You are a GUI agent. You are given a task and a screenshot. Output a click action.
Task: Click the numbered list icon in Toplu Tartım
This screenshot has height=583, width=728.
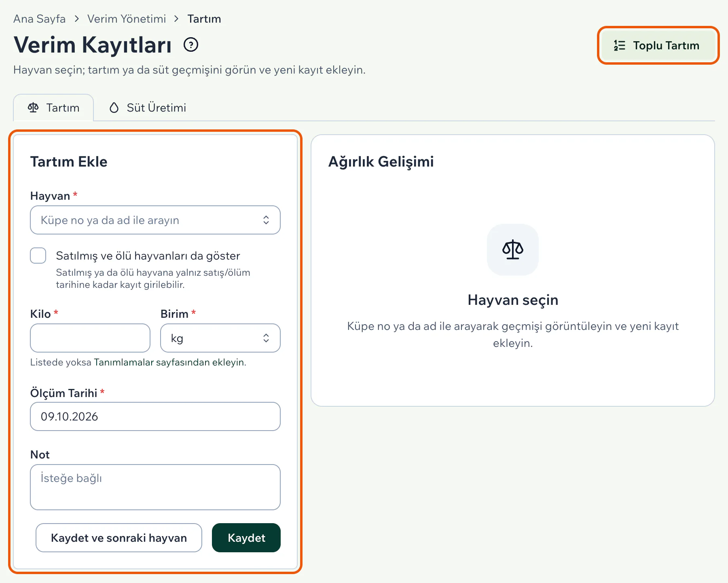[619, 45]
